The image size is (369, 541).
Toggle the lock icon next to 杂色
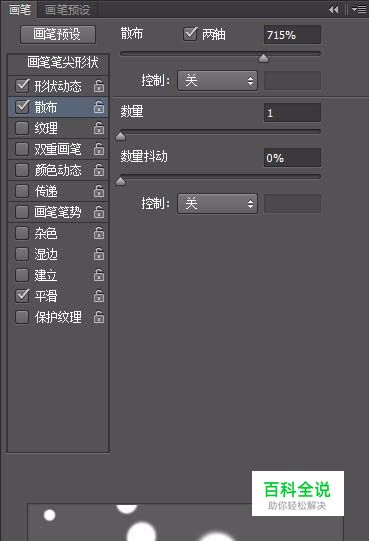click(x=99, y=233)
